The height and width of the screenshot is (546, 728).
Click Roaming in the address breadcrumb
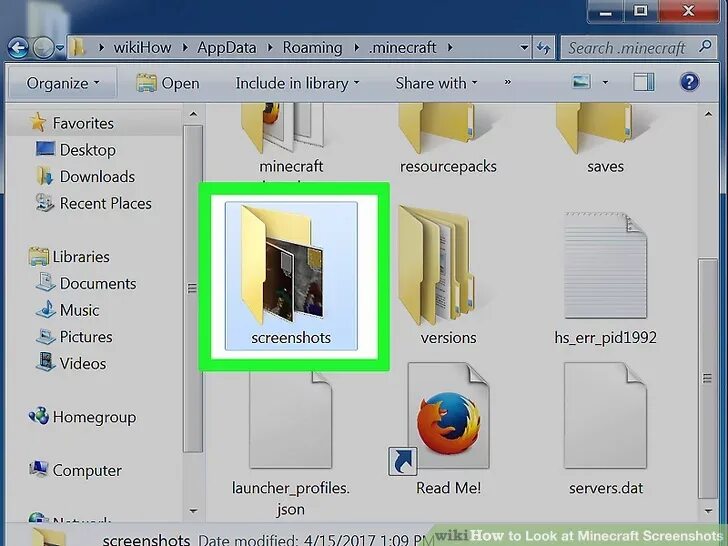point(312,47)
